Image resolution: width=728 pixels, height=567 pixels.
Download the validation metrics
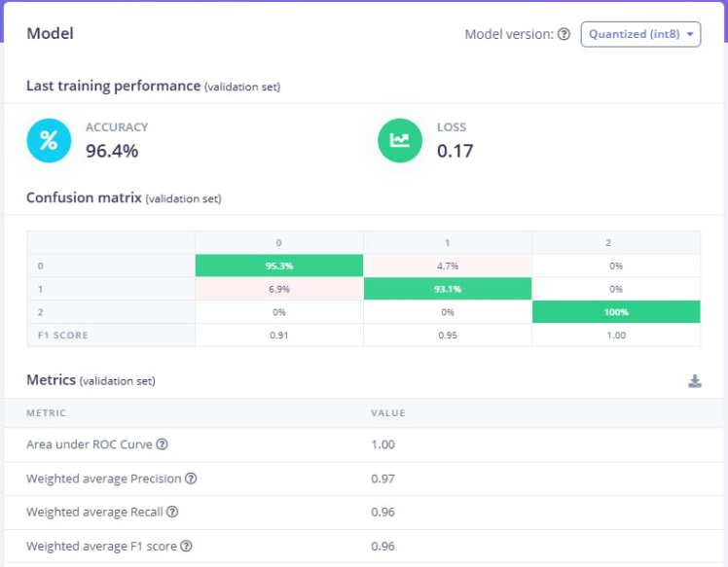[x=695, y=381]
